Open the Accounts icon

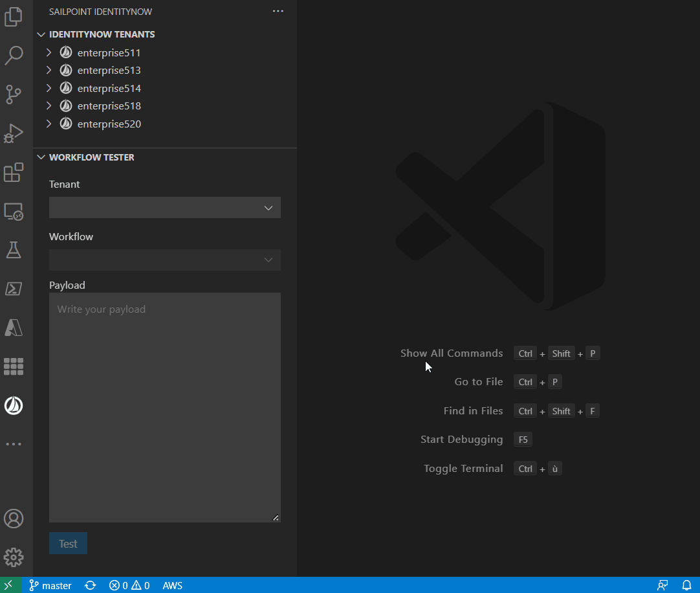[14, 519]
